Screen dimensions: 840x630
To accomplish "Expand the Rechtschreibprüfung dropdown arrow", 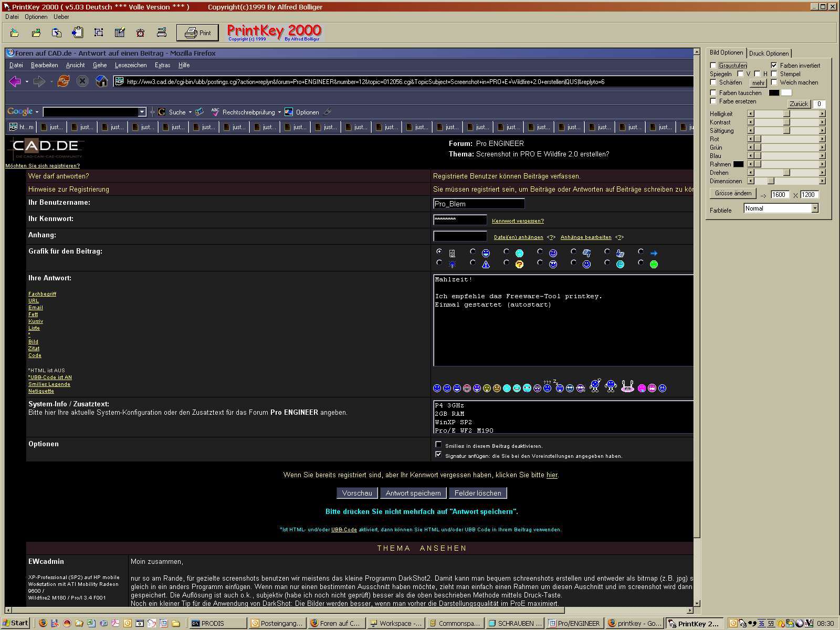I will point(279,112).
